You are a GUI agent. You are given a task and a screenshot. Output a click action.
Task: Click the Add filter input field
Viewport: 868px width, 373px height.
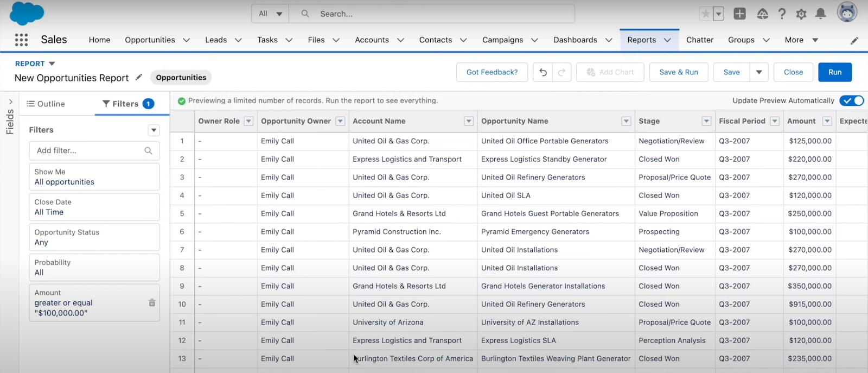pos(94,150)
